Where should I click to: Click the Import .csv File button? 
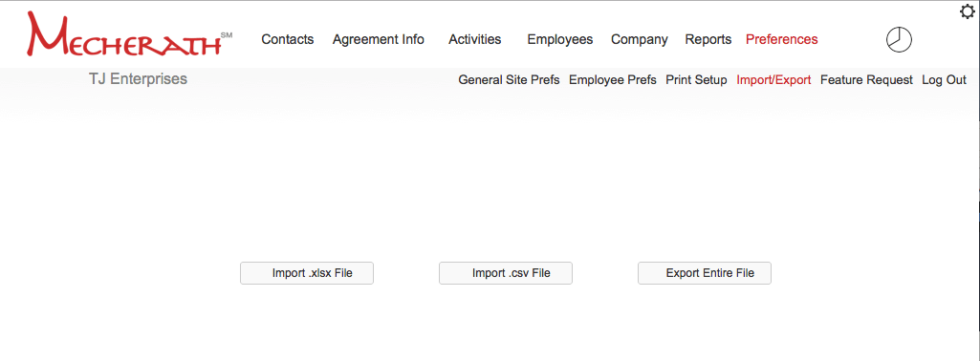point(506,273)
